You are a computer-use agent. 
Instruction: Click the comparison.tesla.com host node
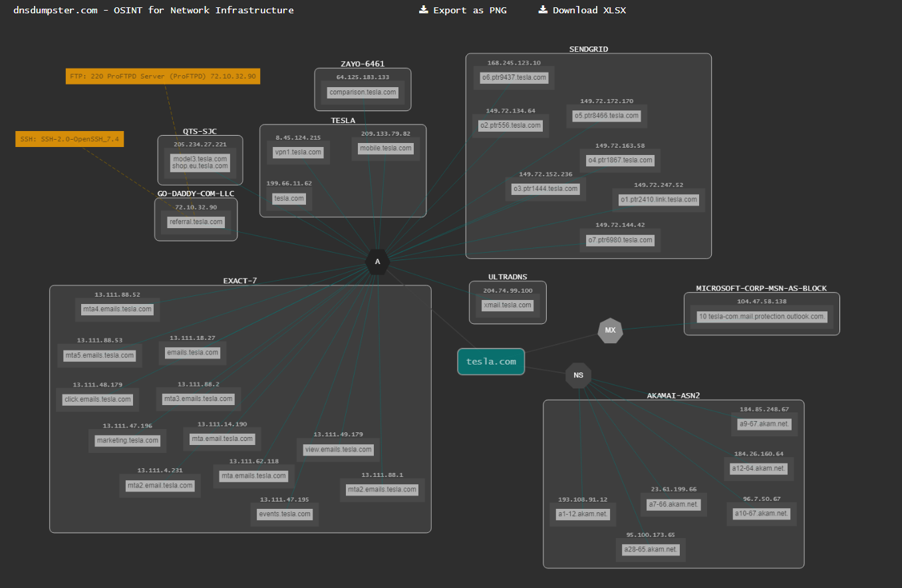(x=363, y=92)
